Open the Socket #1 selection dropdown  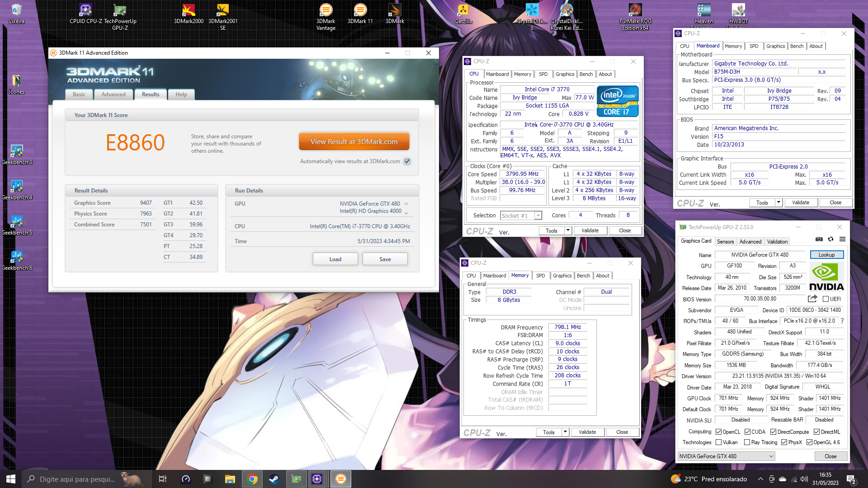pos(521,216)
